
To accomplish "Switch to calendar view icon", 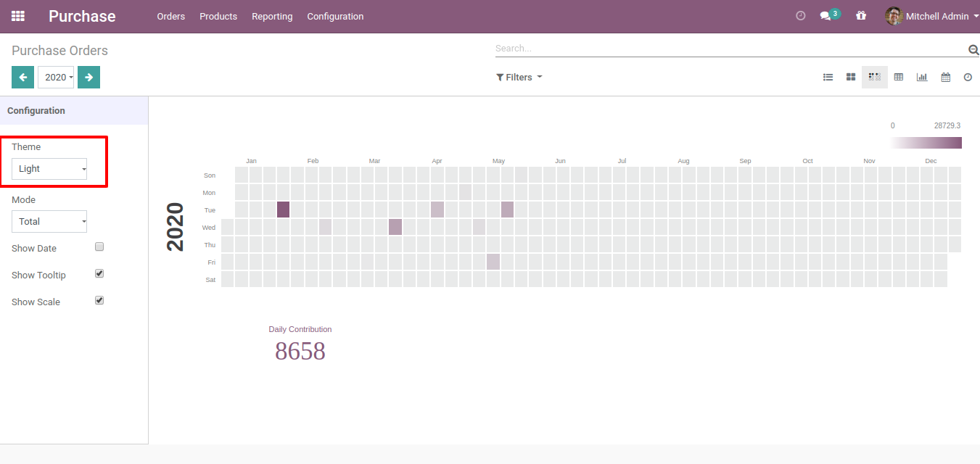I will pyautogui.click(x=946, y=77).
